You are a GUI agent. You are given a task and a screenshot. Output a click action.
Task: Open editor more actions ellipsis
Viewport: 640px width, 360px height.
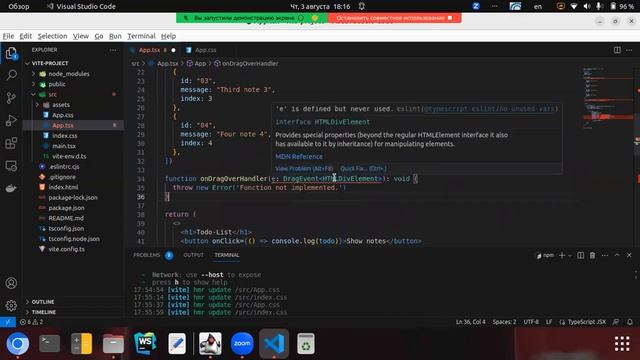[x=629, y=50]
